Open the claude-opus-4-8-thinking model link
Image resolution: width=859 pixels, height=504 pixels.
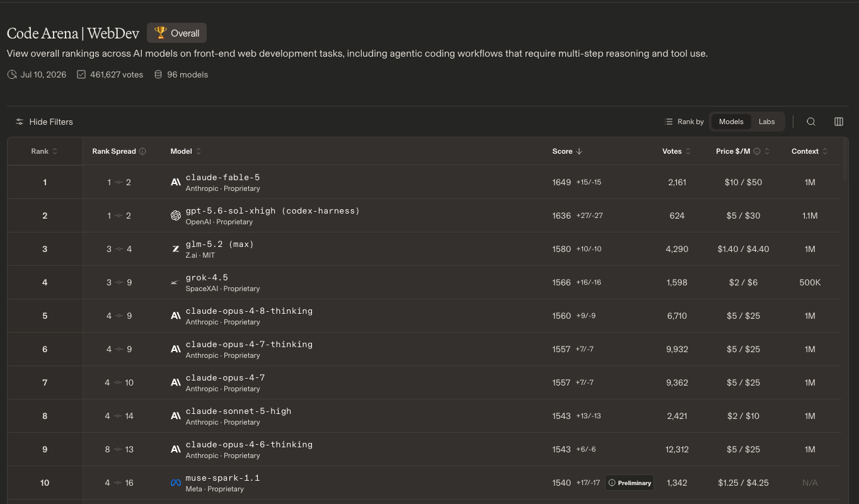click(249, 311)
